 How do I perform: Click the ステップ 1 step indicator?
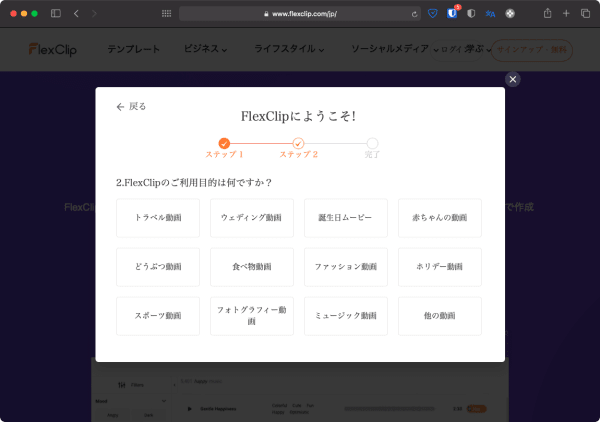(x=224, y=143)
